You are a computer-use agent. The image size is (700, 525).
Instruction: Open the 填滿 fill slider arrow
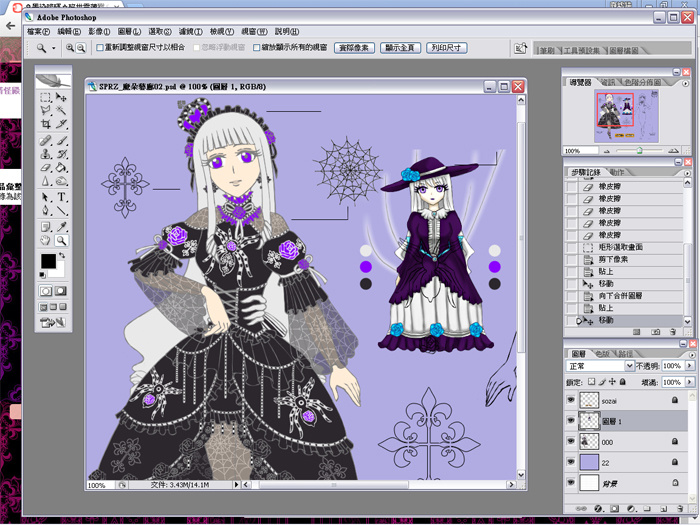tap(690, 382)
